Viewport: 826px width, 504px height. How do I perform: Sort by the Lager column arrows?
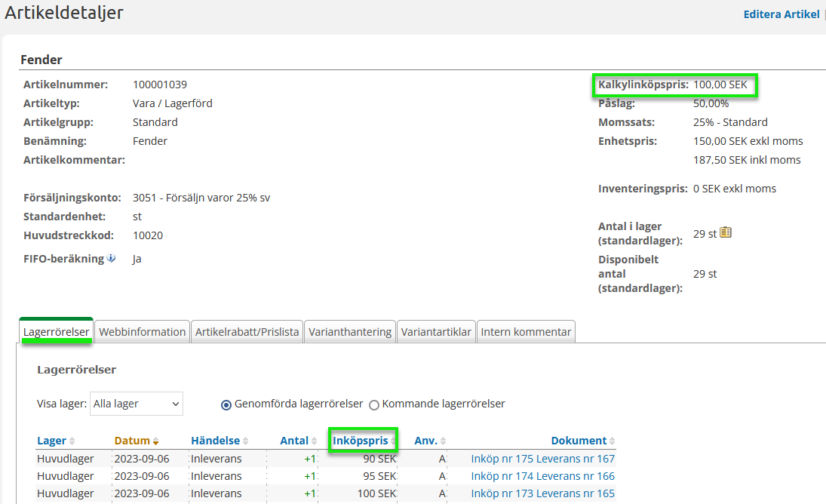(x=72, y=441)
